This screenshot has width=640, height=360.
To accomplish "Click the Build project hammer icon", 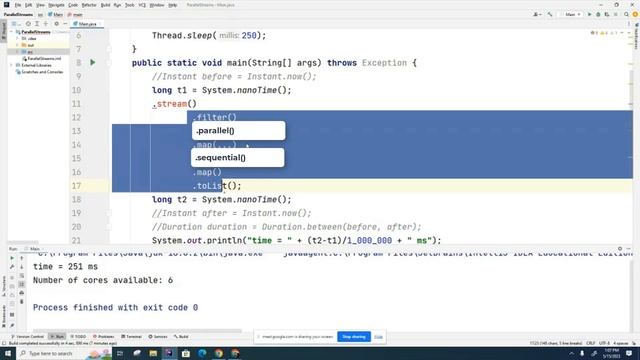I will pos(550,14).
